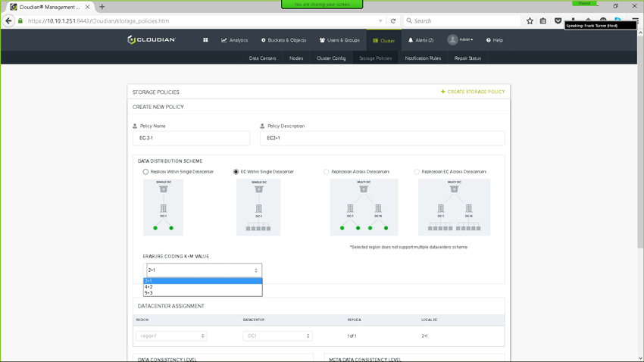Open the Help page
Viewport: 644px width, 362px height.
pyautogui.click(x=495, y=40)
